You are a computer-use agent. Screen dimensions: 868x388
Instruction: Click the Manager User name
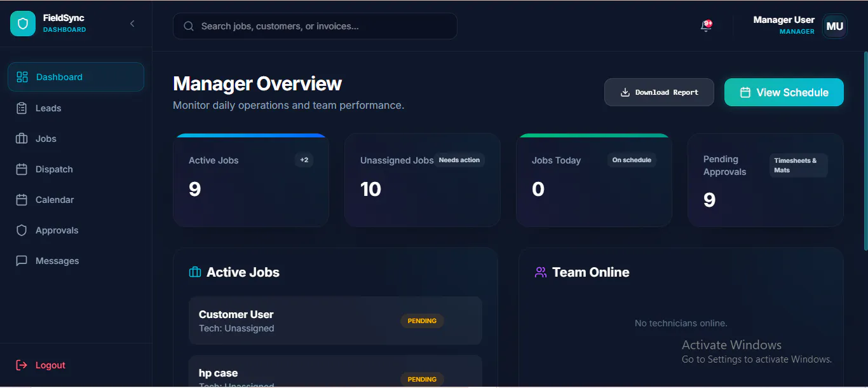pyautogui.click(x=784, y=20)
